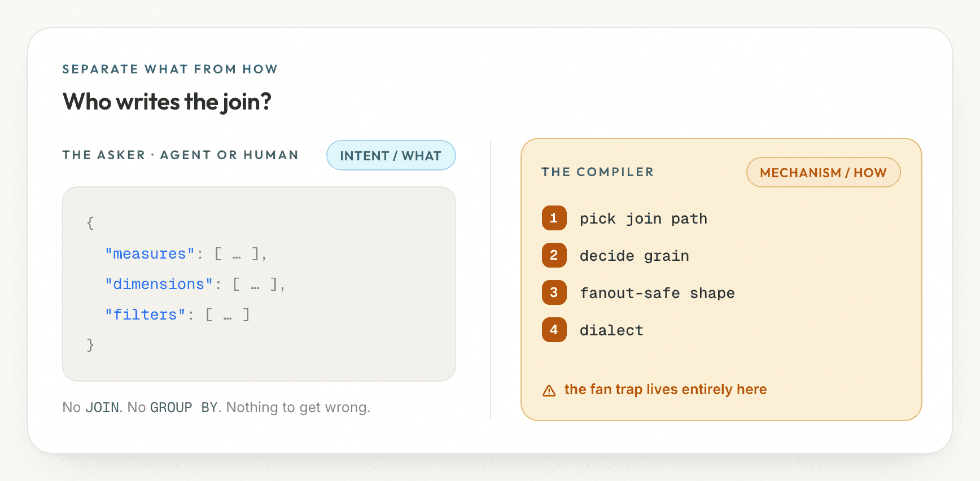Click the pick join path step
The width and height of the screenshot is (980, 481).
tap(643, 218)
